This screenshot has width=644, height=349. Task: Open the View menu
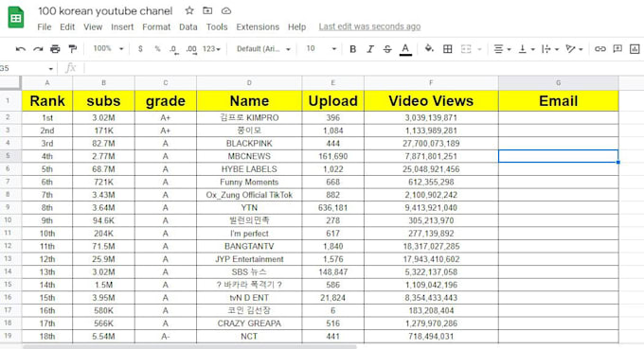[x=93, y=27]
